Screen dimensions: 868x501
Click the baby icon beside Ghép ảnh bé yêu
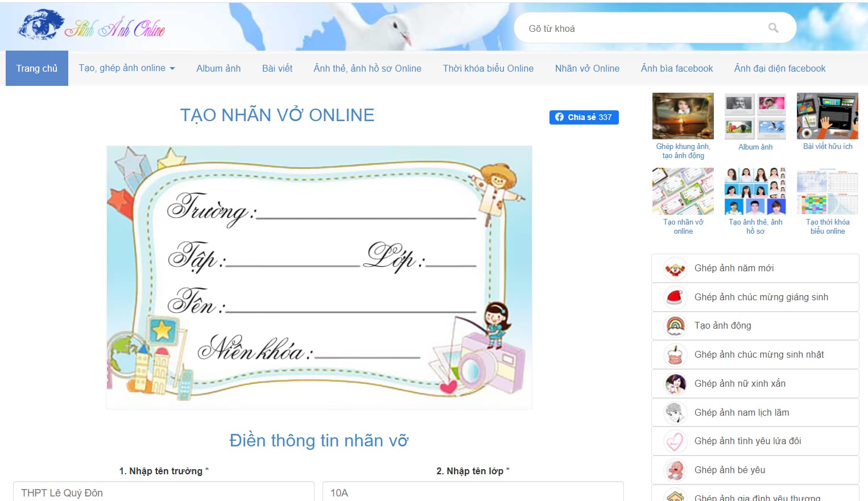(673, 470)
